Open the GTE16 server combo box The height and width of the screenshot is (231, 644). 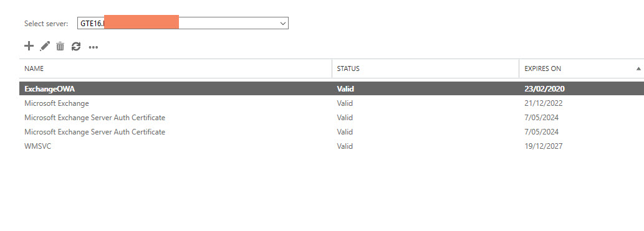coord(183,24)
